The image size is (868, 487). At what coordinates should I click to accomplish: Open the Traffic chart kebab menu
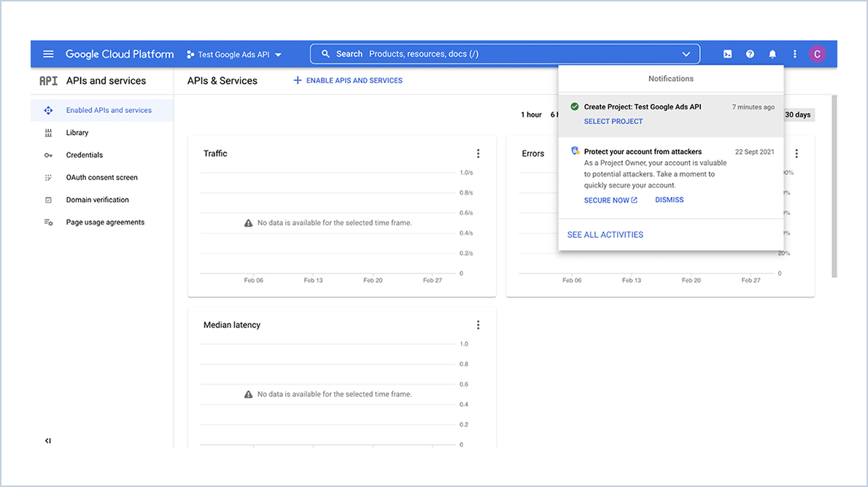(478, 153)
